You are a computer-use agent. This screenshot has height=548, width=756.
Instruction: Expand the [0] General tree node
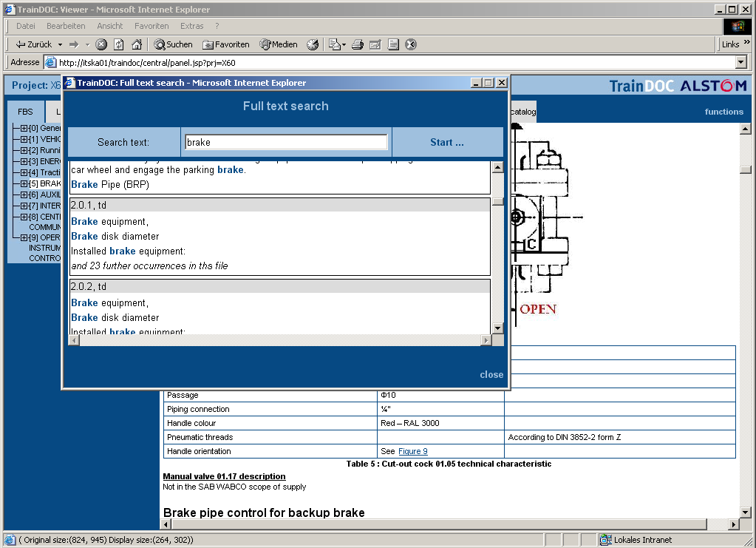tap(24, 128)
